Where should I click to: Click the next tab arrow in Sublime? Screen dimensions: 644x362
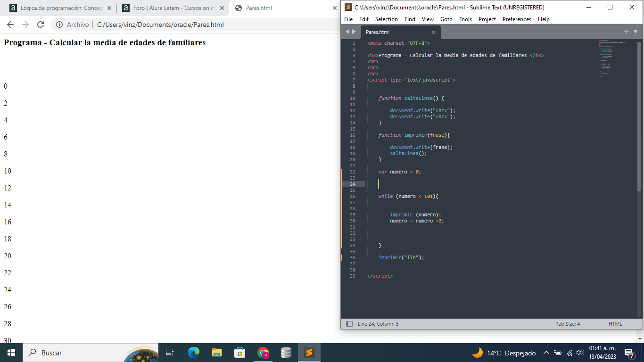click(x=354, y=32)
